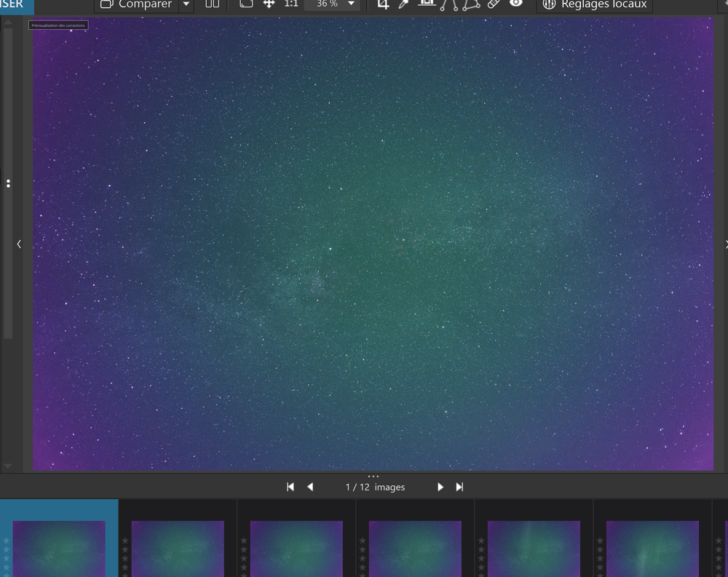The width and height of the screenshot is (728, 577).
Task: Select the Repair bandage tool
Action: [x=494, y=4]
